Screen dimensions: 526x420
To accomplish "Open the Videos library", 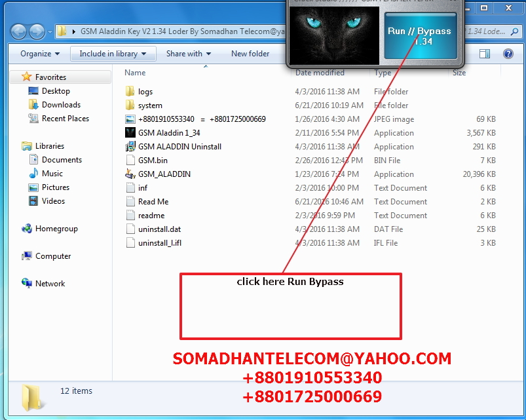I will tap(53, 201).
